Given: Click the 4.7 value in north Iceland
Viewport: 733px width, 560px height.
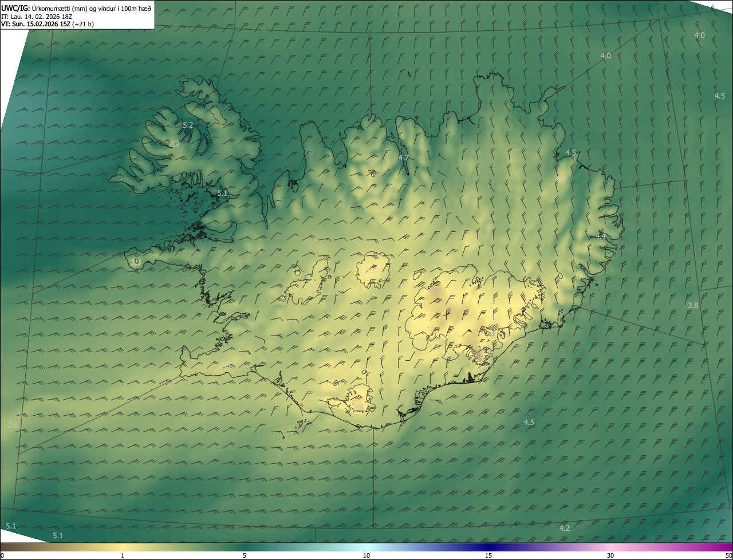Looking at the screenshot, I should (404, 157).
